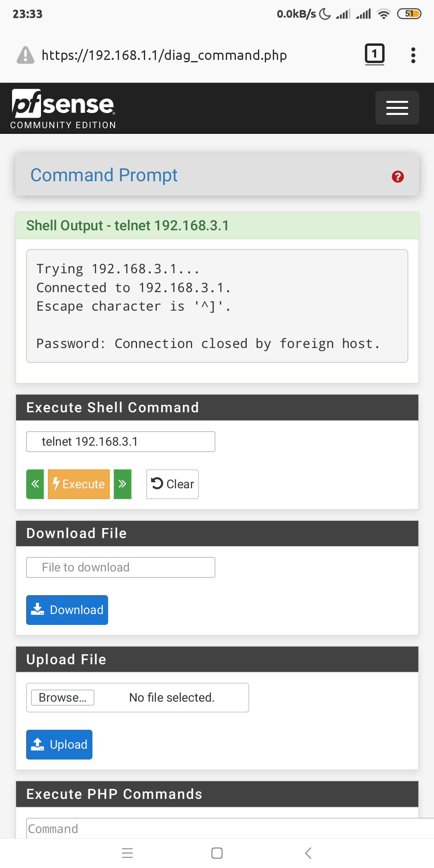Recall previous command with left chevrons button

[35, 484]
